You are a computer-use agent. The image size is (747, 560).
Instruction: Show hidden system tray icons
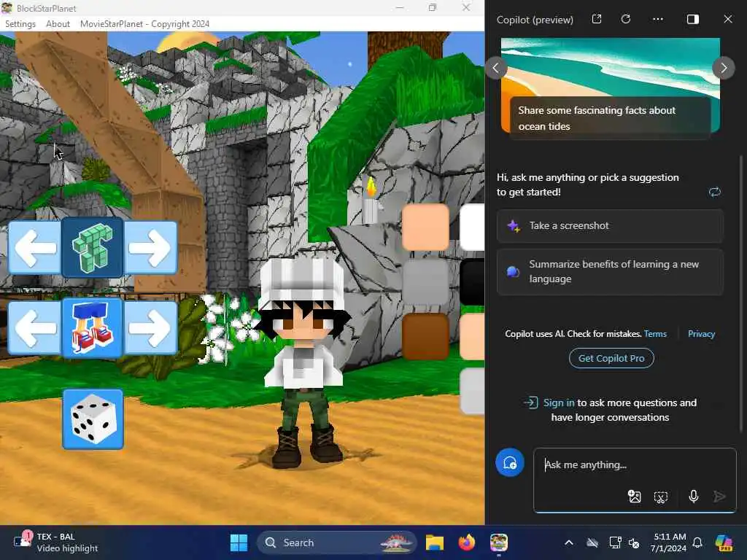(x=569, y=542)
